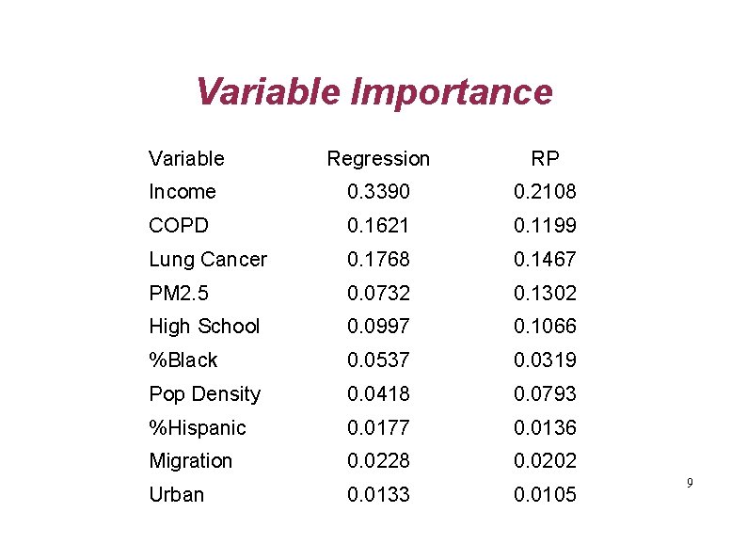Click the High School row label
The image size is (747, 560).
coord(204,327)
